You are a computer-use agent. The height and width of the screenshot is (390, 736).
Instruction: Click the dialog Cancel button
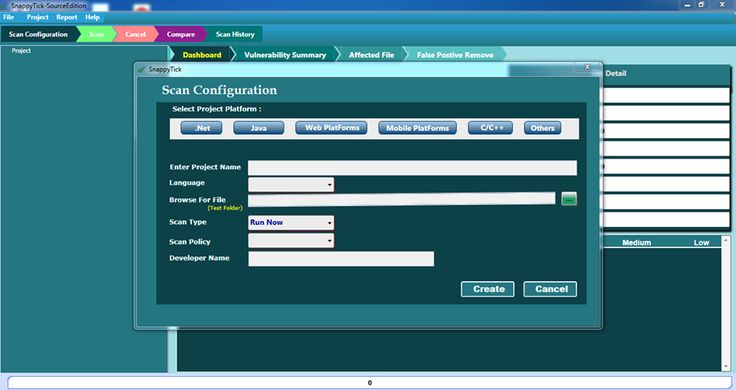tap(550, 289)
